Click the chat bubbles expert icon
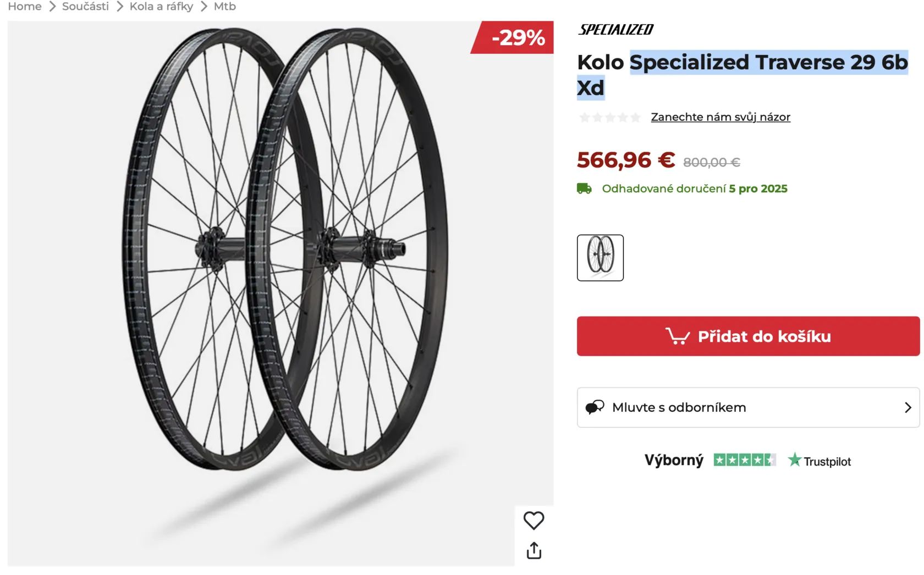Image resolution: width=924 pixels, height=575 pixels. click(595, 407)
